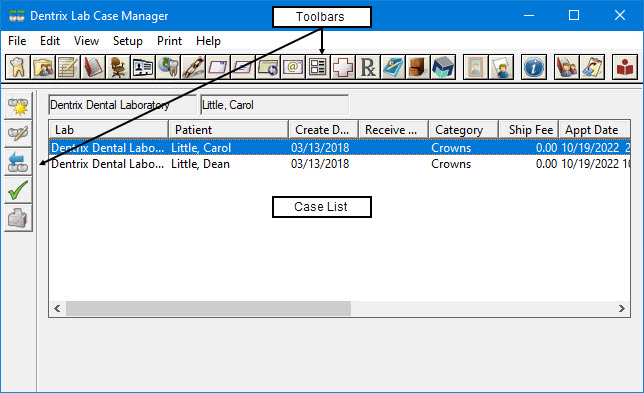Click the red reading-person help icon
The image size is (644, 393).
click(625, 67)
